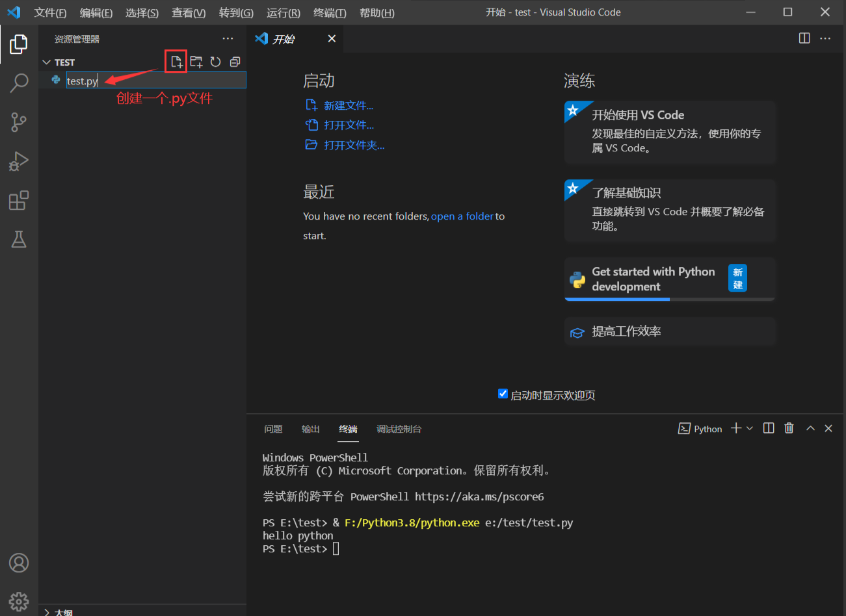Click the https://aka.ms/pscore6 terminal link

[479, 496]
